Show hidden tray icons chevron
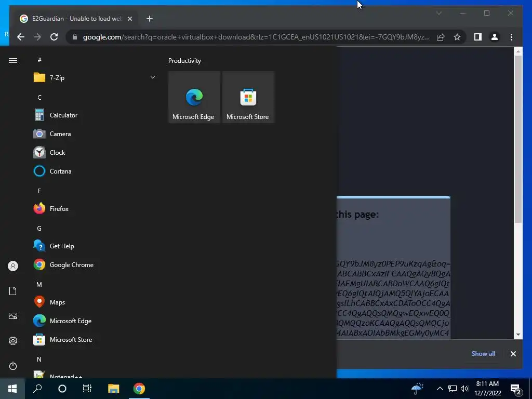 (440, 389)
